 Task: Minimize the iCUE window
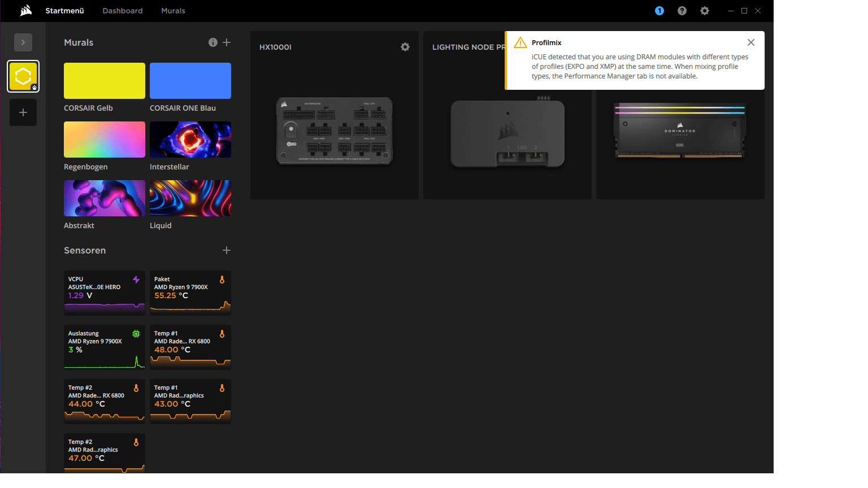pyautogui.click(x=731, y=11)
